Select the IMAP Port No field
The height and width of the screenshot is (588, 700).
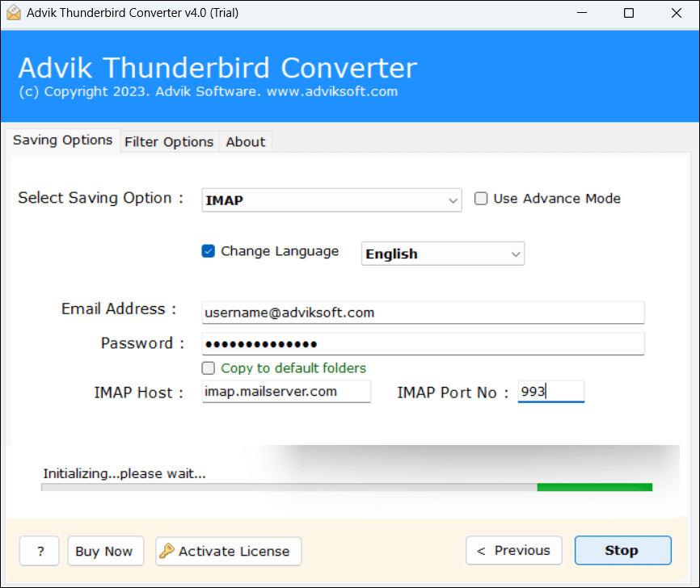550,390
